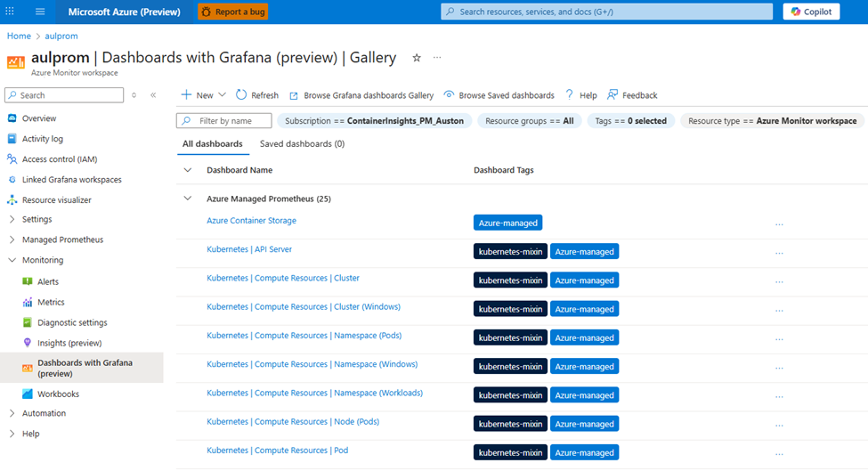The height and width of the screenshot is (471, 868).
Task: Sort by Dashboard Name column
Action: pyautogui.click(x=239, y=170)
